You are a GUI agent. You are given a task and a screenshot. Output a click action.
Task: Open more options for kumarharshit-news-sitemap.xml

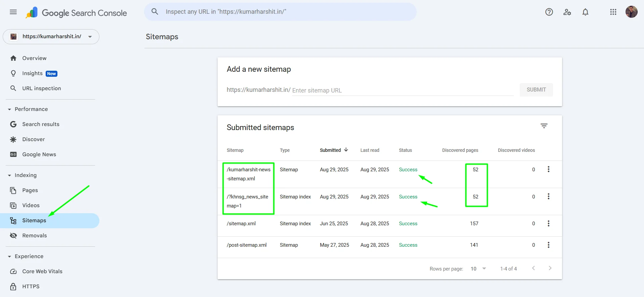(x=548, y=169)
